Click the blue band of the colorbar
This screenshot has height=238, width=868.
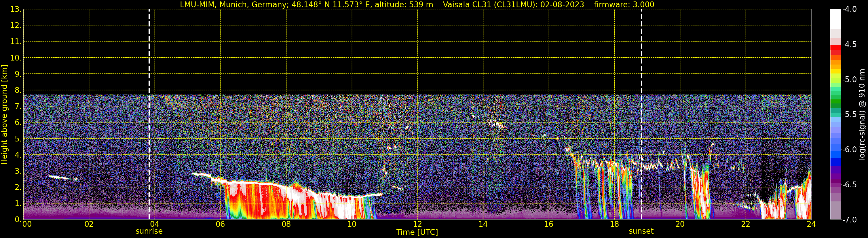click(836, 154)
